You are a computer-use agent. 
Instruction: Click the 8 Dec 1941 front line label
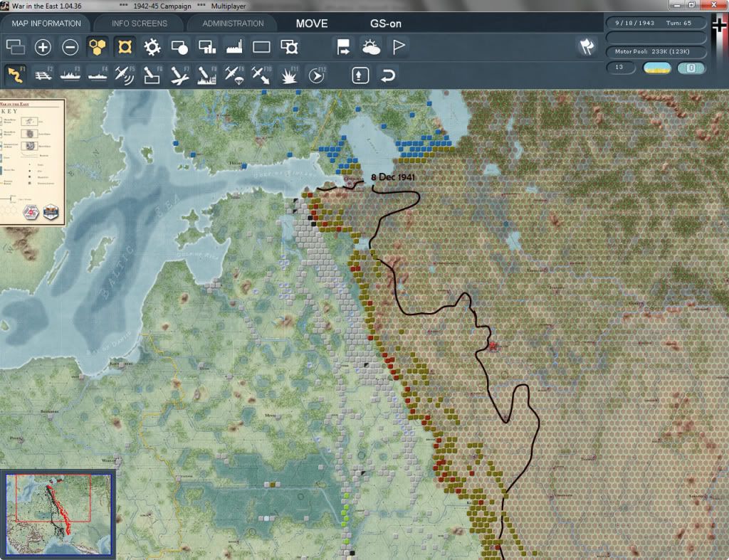pos(393,177)
